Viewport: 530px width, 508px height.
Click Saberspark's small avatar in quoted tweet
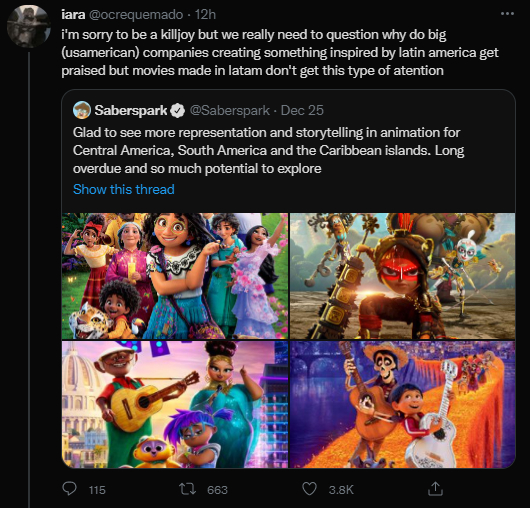[x=82, y=110]
